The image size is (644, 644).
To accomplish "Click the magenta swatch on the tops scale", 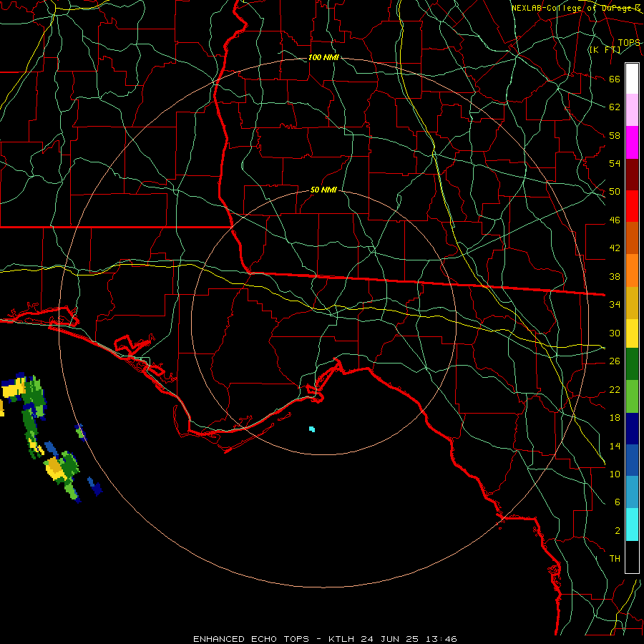I will (x=632, y=142).
